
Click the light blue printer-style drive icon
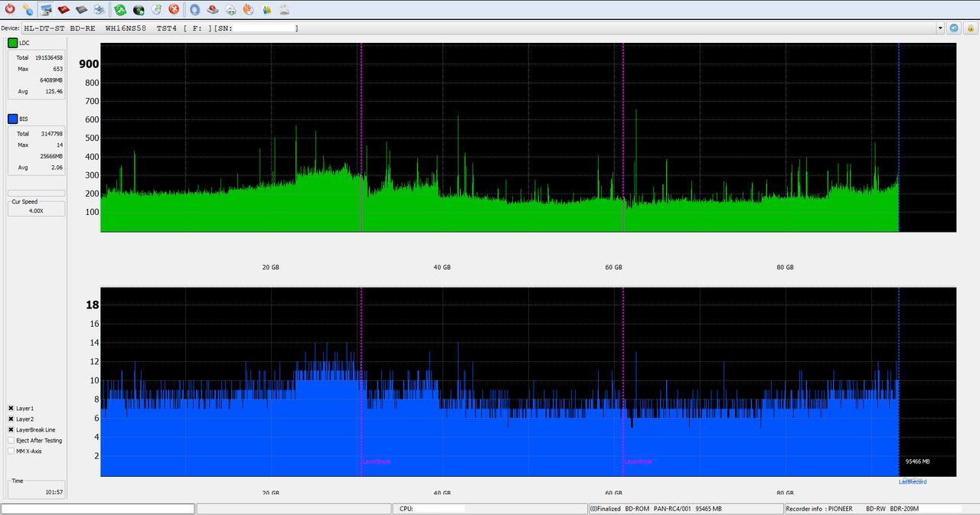99,9
